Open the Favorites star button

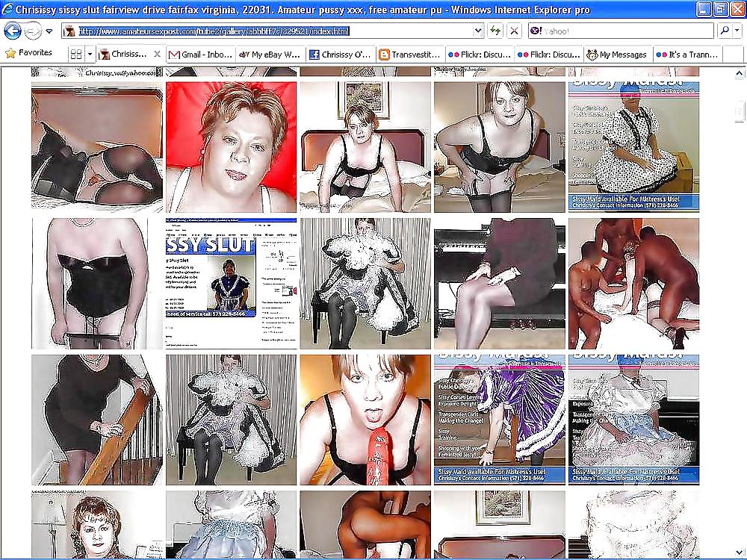click(29, 53)
